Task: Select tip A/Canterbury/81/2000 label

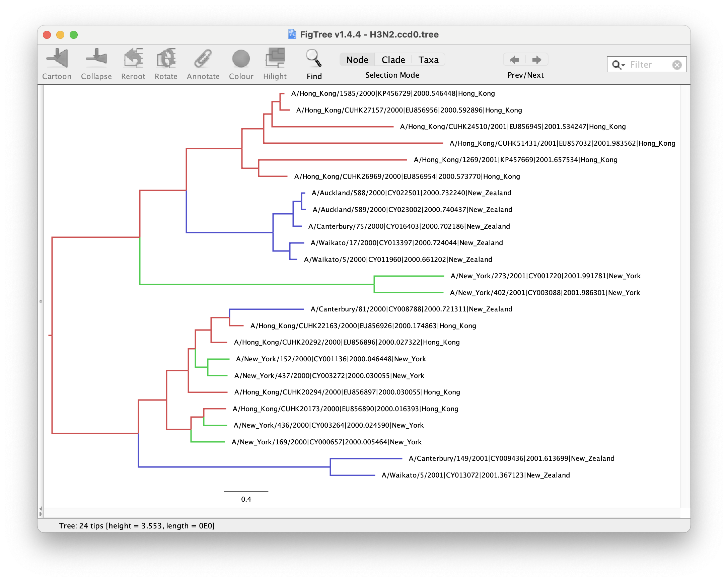Action: (x=411, y=309)
